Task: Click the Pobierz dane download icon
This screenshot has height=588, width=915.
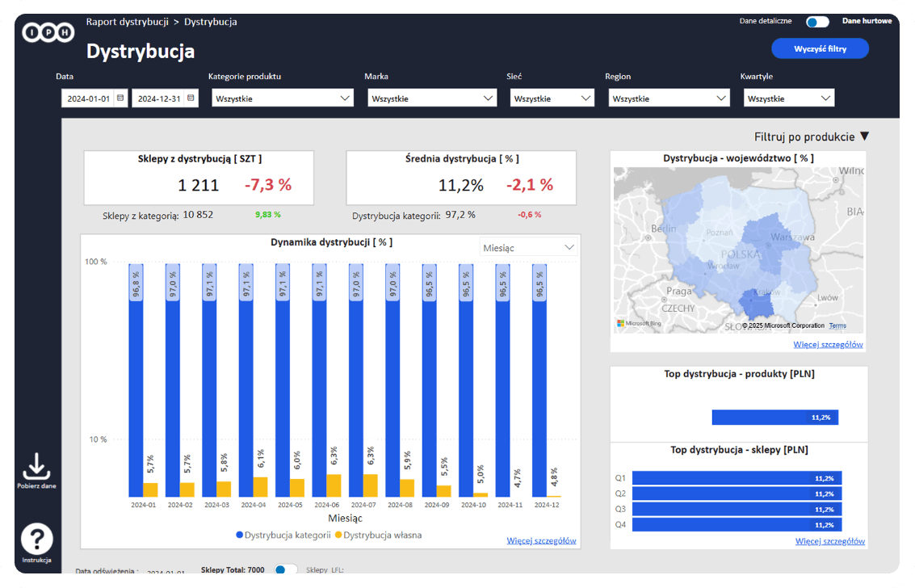Action: click(x=36, y=467)
